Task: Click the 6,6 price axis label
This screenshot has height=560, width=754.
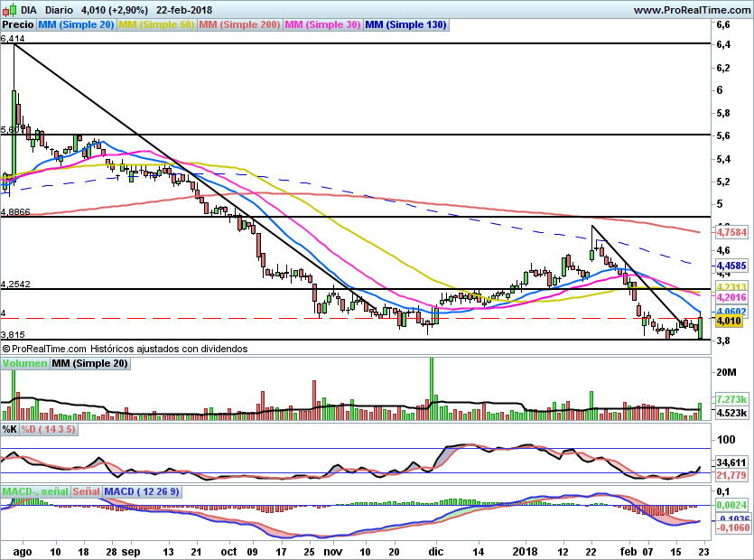Action: pyautogui.click(x=723, y=25)
